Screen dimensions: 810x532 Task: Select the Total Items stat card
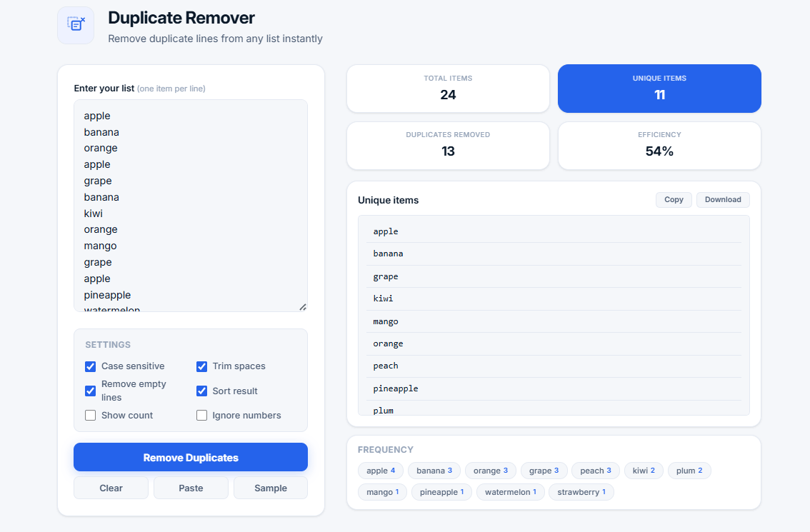448,89
